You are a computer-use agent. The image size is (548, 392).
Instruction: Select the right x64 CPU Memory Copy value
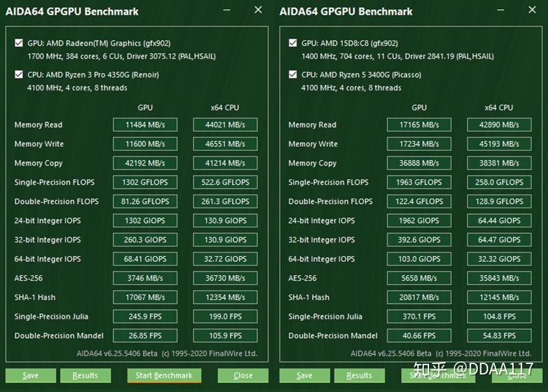pos(499,163)
